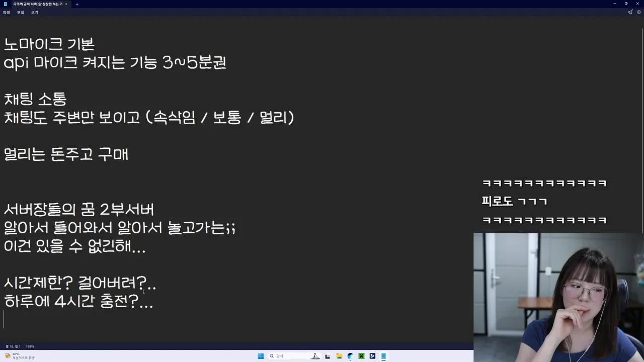Image resolution: width=644 pixels, height=362 pixels.
Task: Click the Notepad app icon in title bar
Action: point(6,4)
